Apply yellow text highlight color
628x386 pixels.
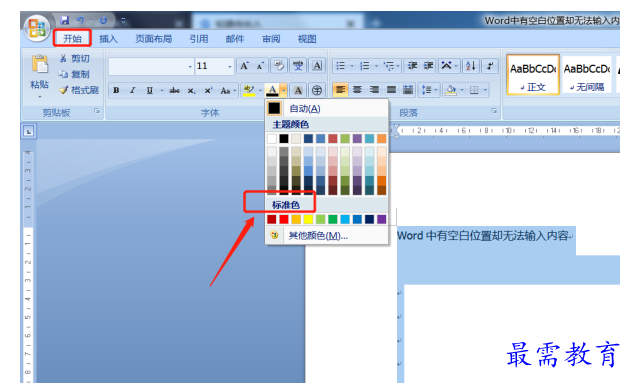coord(249,90)
